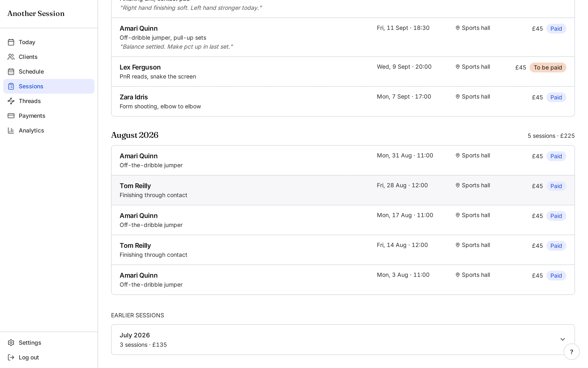Click the To be paid badge for Lex Ferguson

[x=548, y=67]
